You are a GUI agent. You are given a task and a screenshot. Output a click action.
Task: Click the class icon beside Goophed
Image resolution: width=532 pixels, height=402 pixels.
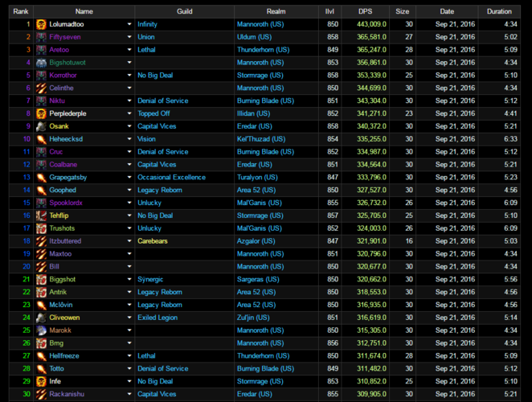tap(41, 190)
